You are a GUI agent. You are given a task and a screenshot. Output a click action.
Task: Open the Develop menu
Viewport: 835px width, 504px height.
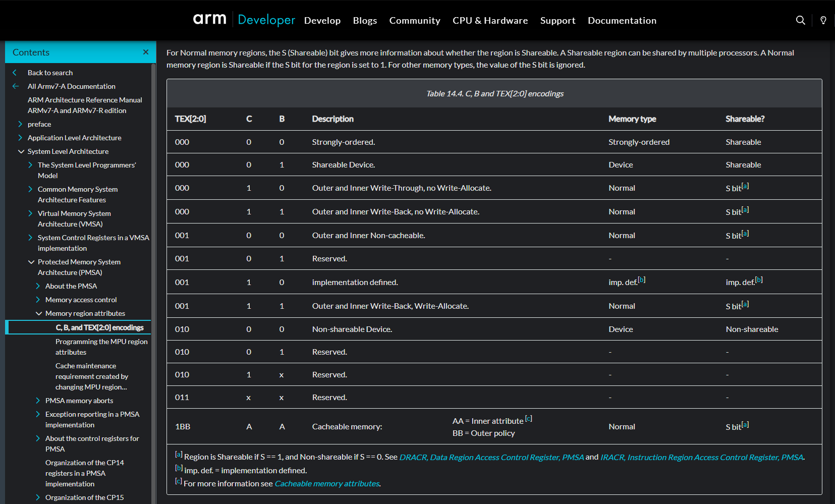click(x=322, y=20)
